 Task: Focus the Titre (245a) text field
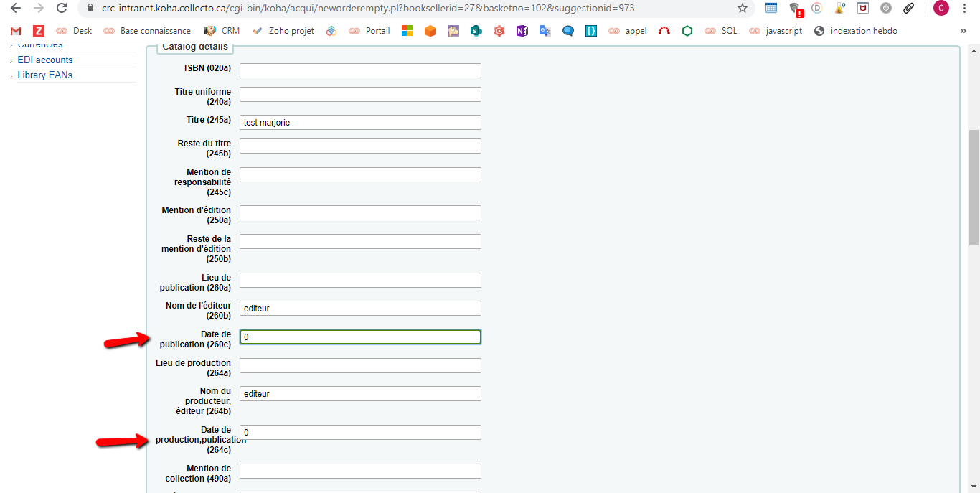coord(360,123)
